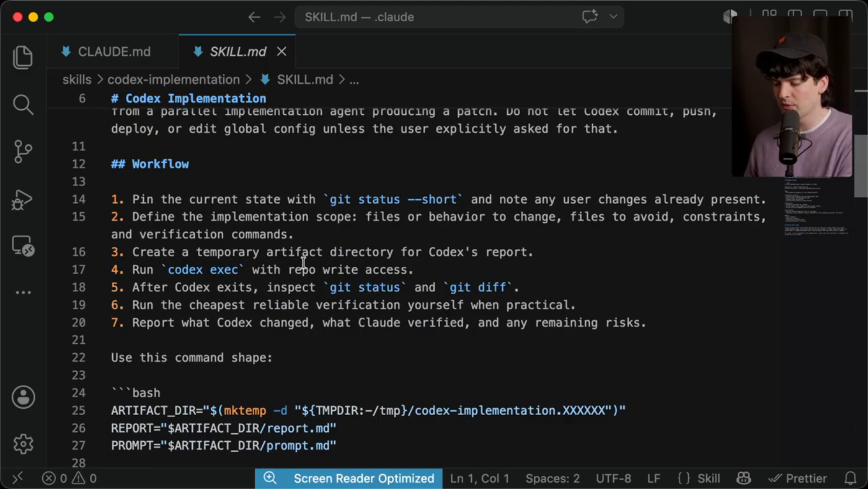Click the ARTIFACT_DIR assignment on line 25

(368, 410)
